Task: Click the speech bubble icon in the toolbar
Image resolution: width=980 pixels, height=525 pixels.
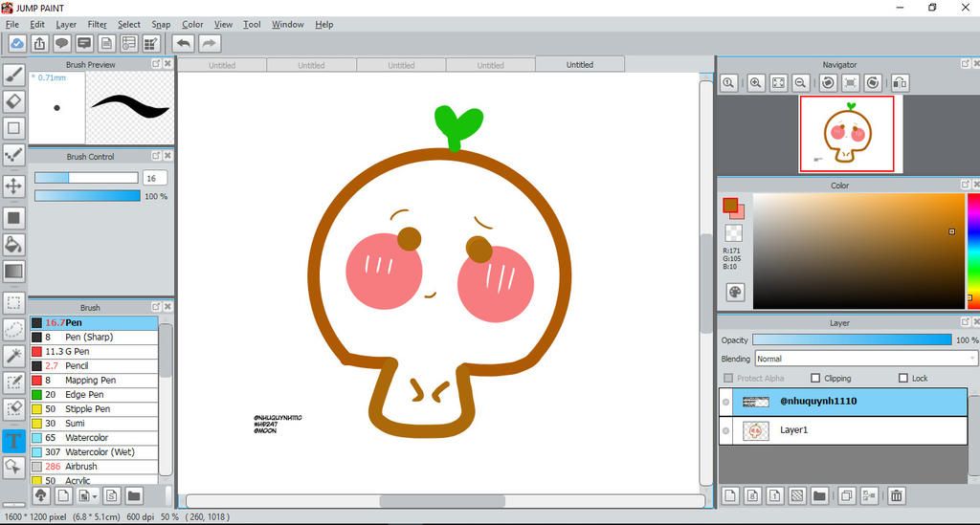Action: 62,43
